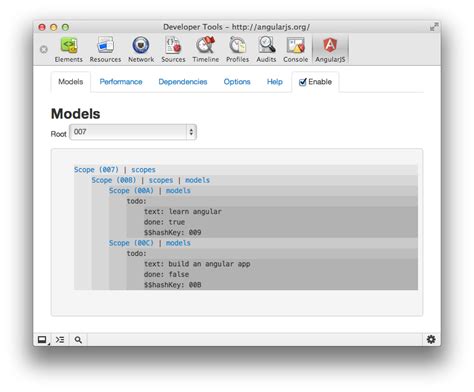This screenshot has height=392, width=474.
Task: Click the search magnifier icon in bottom bar
Action: tap(78, 340)
